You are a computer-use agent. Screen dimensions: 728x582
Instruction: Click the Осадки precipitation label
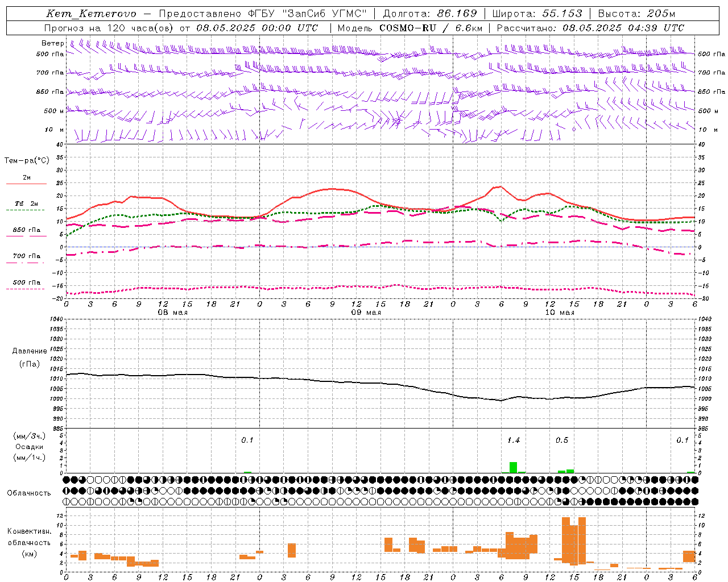tap(29, 447)
